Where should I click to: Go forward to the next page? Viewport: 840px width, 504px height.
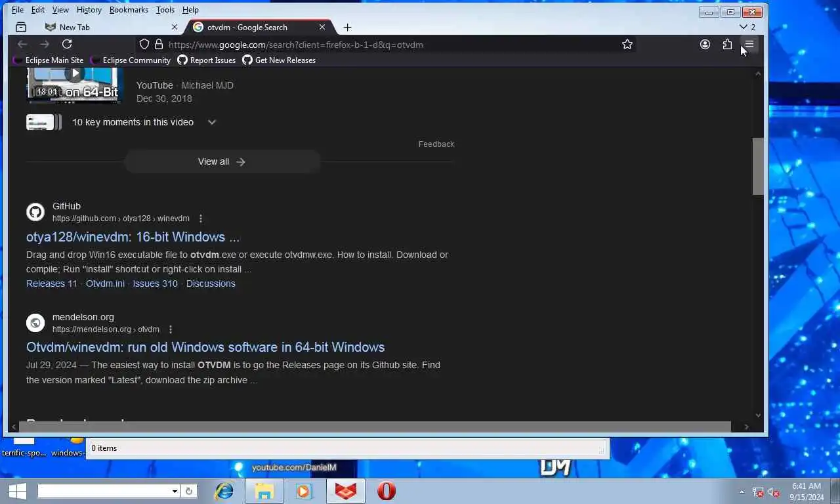[x=45, y=44]
